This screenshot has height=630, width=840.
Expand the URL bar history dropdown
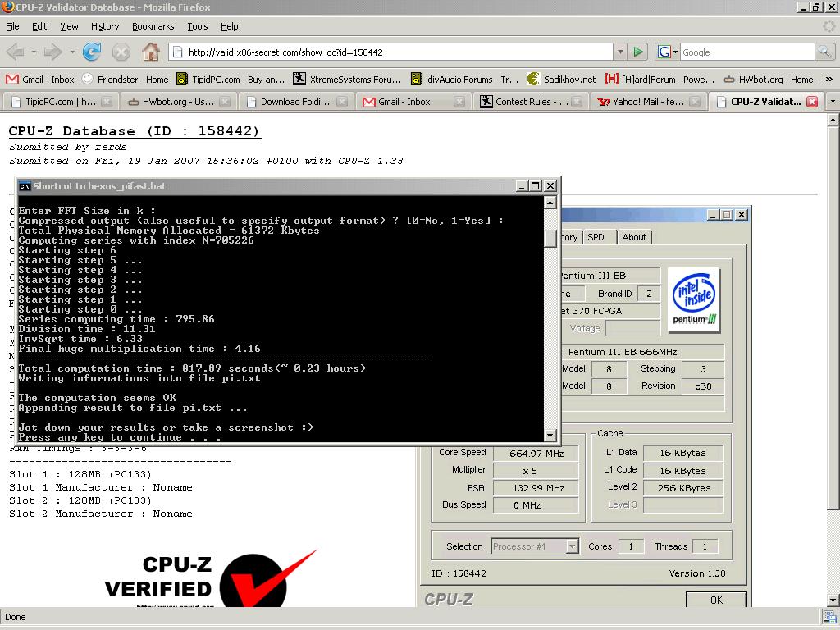(620, 52)
